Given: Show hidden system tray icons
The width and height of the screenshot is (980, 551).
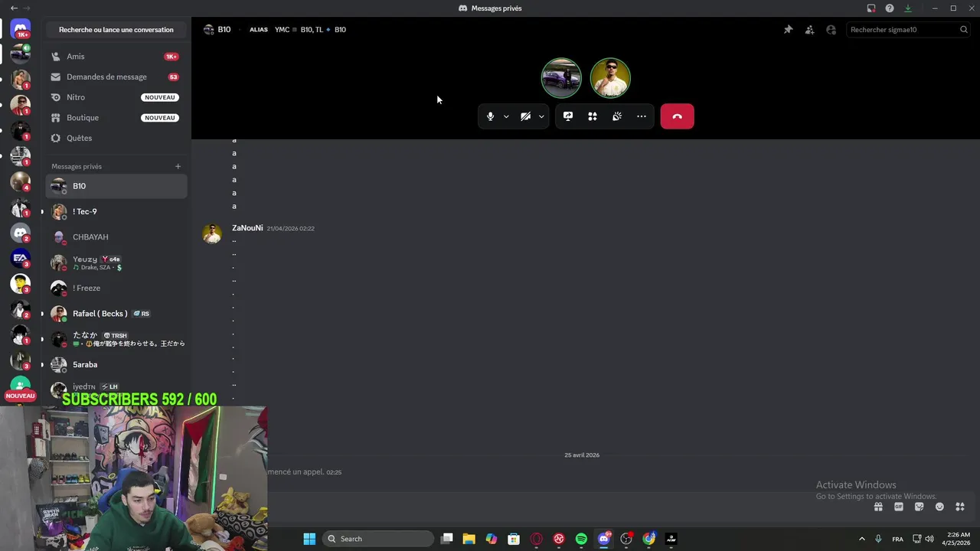Looking at the screenshot, I should [x=861, y=539].
